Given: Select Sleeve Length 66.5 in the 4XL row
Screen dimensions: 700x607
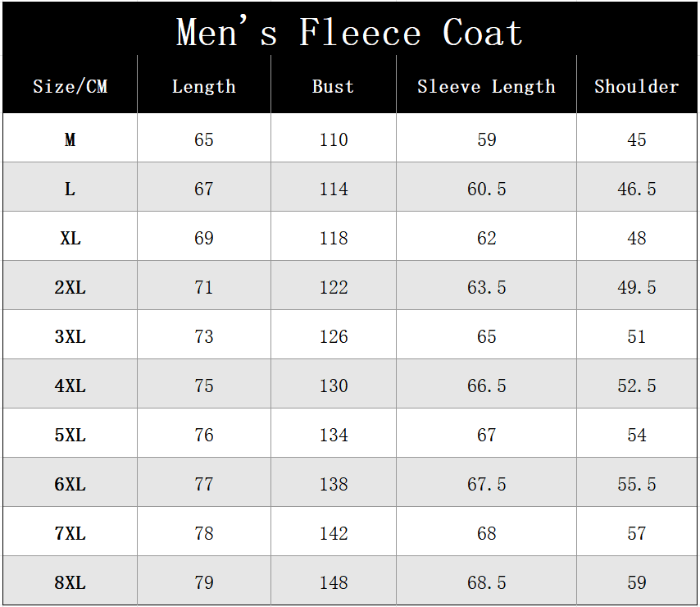Looking at the screenshot, I should pyautogui.click(x=486, y=386).
